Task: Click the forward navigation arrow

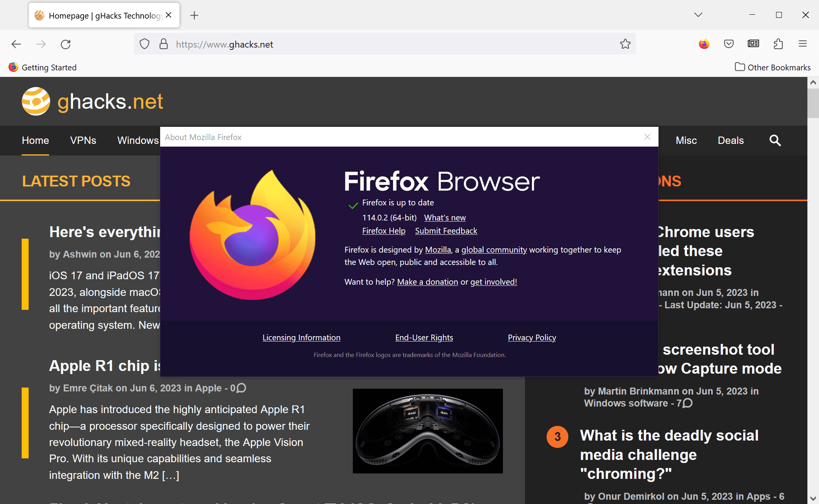Action: pyautogui.click(x=41, y=44)
